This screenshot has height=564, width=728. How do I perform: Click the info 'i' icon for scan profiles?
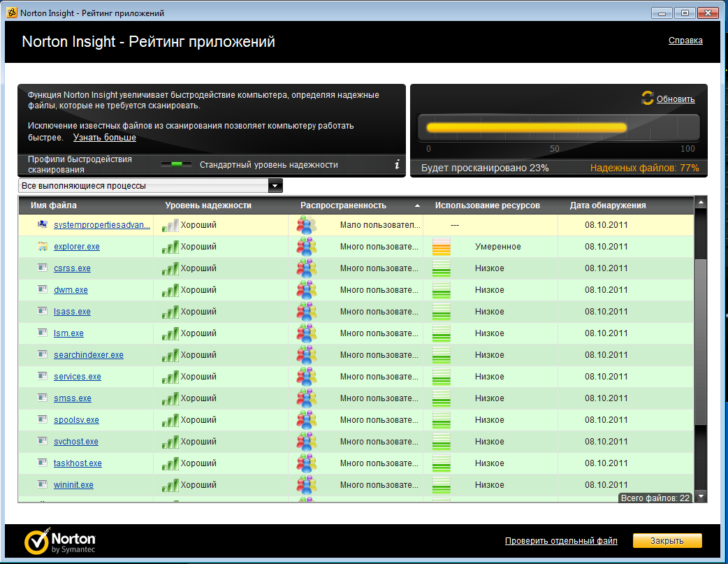coord(397,164)
